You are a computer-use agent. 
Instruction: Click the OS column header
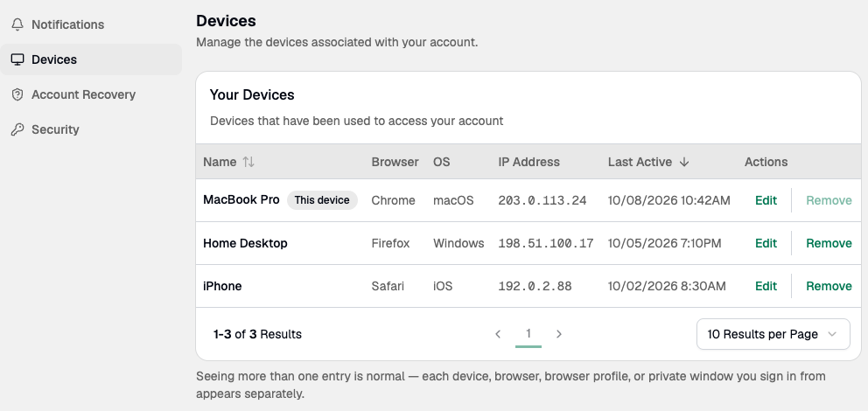[441, 162]
